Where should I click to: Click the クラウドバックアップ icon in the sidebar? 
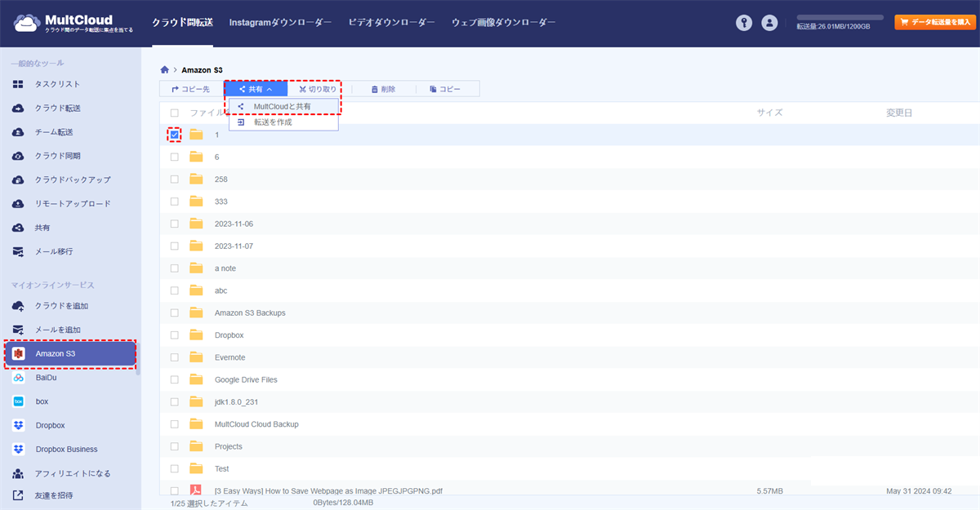[x=18, y=180]
